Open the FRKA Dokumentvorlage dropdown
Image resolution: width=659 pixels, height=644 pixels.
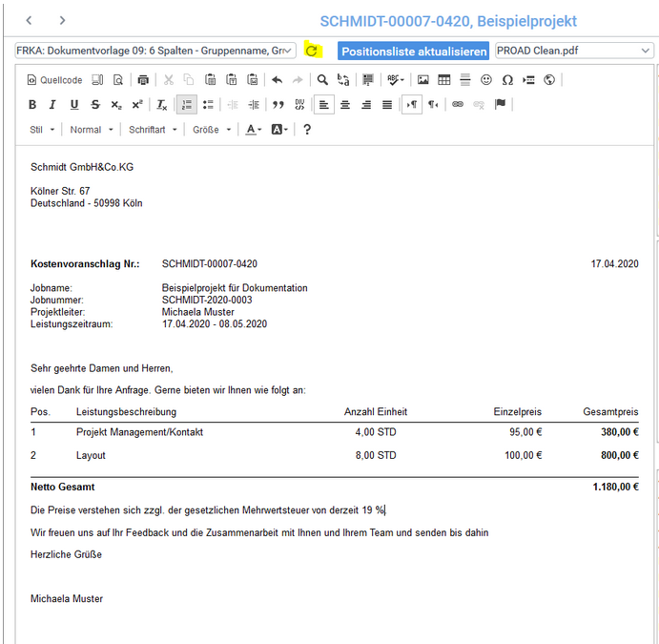click(x=155, y=51)
